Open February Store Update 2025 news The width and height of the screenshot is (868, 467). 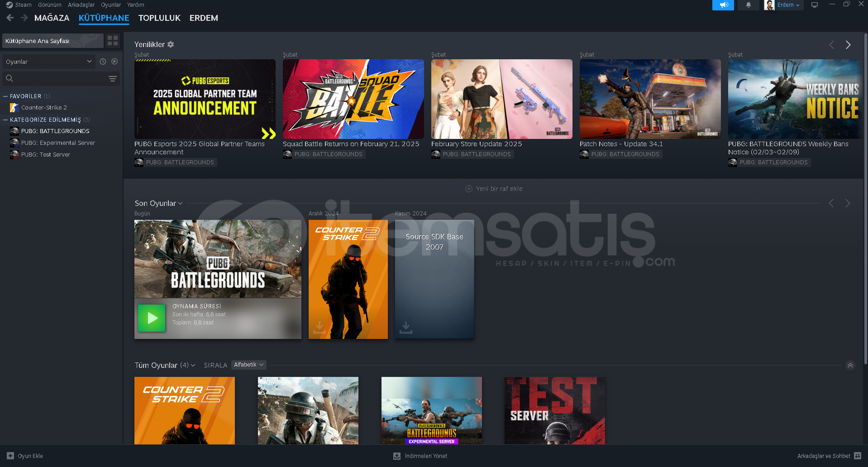click(x=502, y=99)
